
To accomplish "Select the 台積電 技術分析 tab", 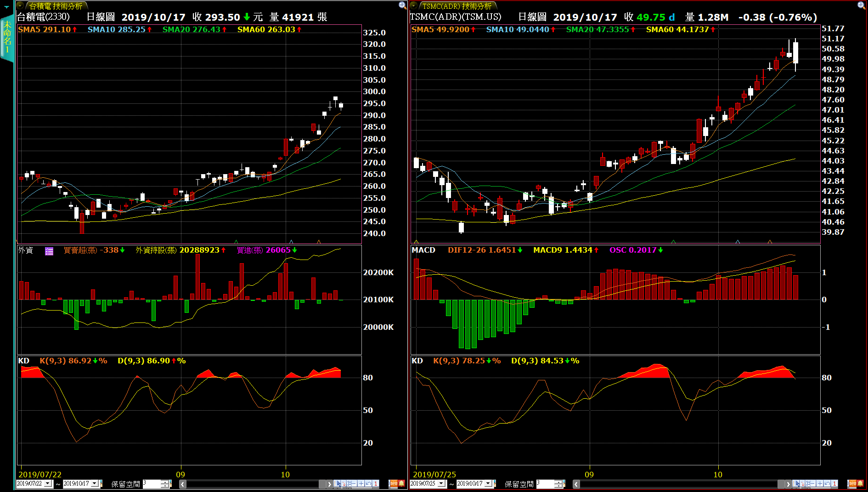I will point(56,6).
